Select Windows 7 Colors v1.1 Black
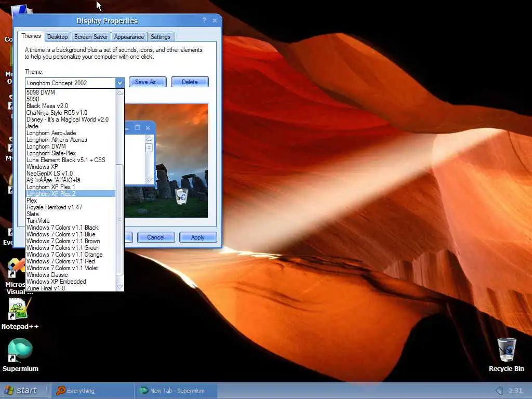The height and width of the screenshot is (399, 532). [x=71, y=228]
